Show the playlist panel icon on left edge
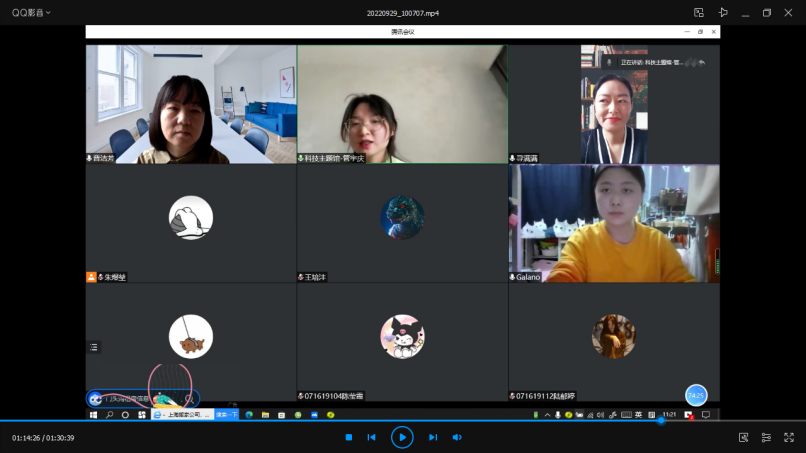The width and height of the screenshot is (806, 453). (94, 347)
